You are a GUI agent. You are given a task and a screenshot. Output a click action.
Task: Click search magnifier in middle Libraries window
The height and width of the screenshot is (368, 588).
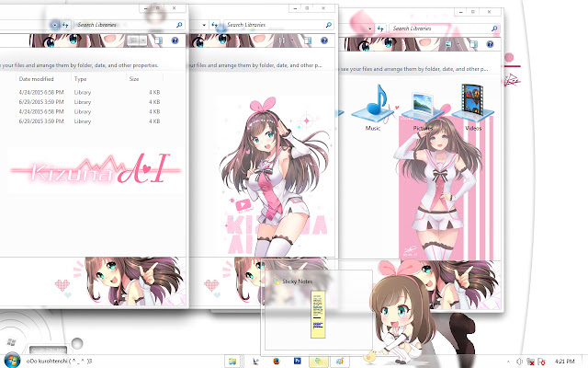click(329, 25)
